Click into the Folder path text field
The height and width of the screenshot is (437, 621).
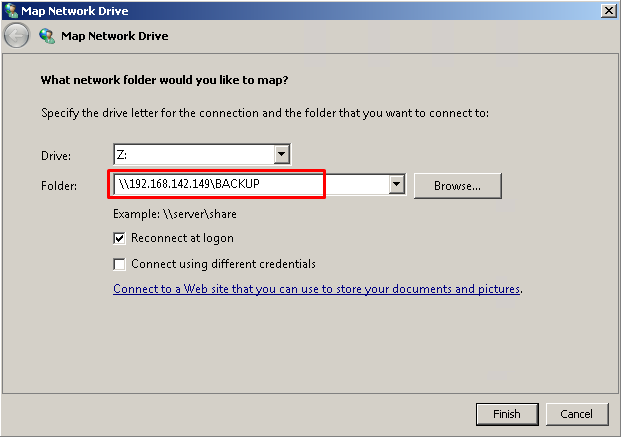click(x=251, y=184)
